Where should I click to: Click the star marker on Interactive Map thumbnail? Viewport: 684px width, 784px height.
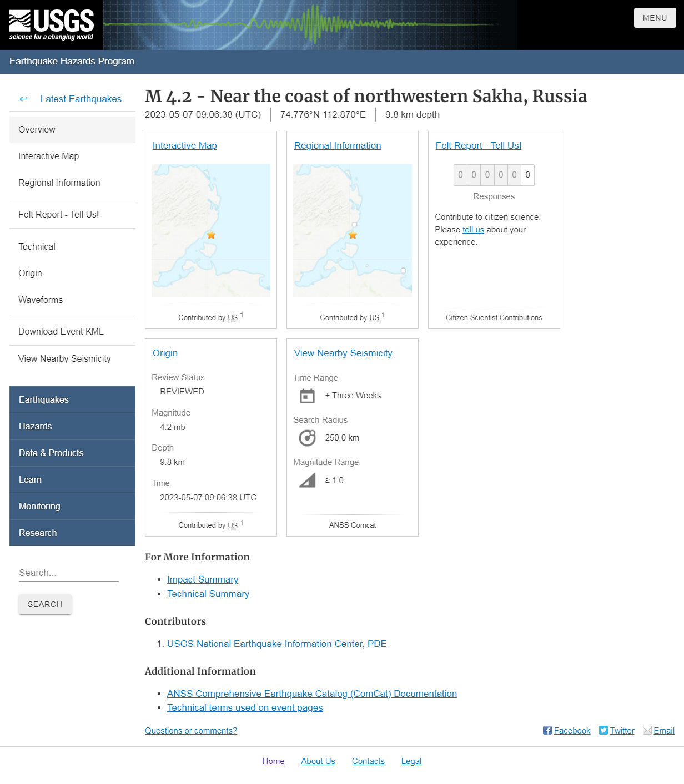(x=211, y=235)
